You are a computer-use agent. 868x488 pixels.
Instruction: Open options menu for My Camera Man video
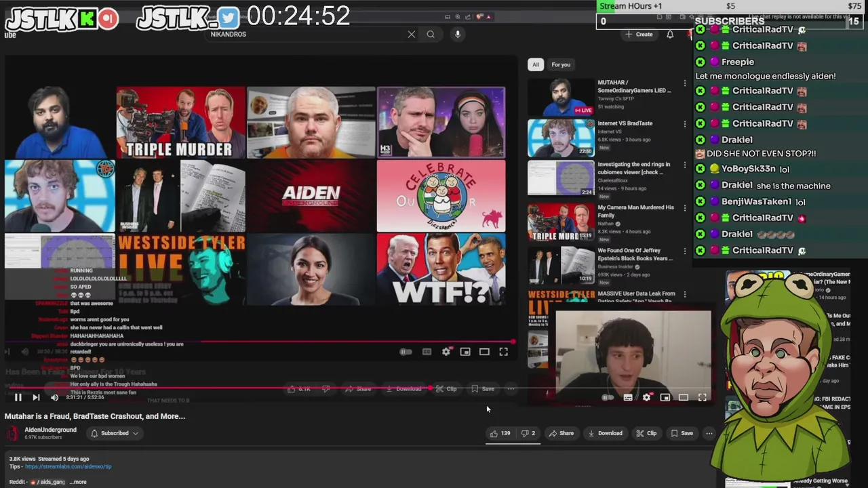pos(685,208)
